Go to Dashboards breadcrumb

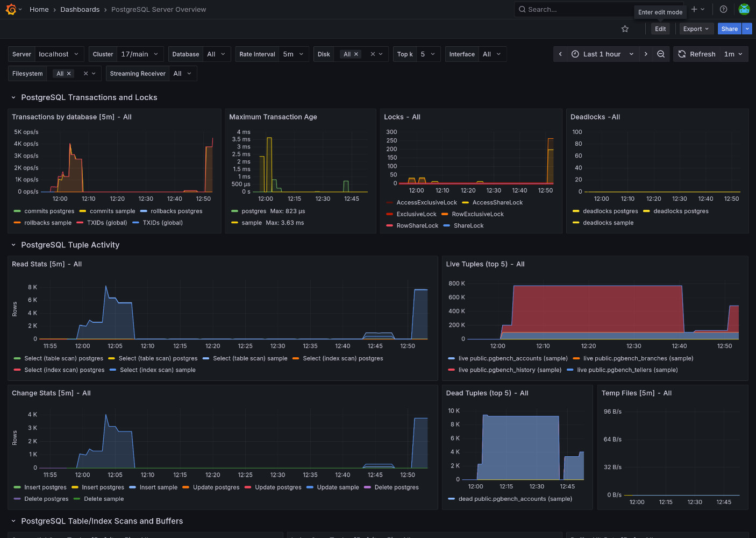point(80,10)
